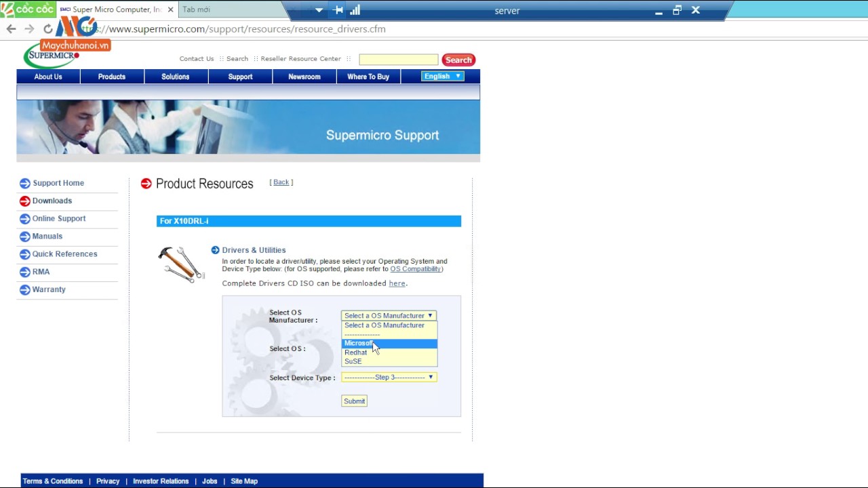
Task: Click the Submit button
Action: (354, 401)
